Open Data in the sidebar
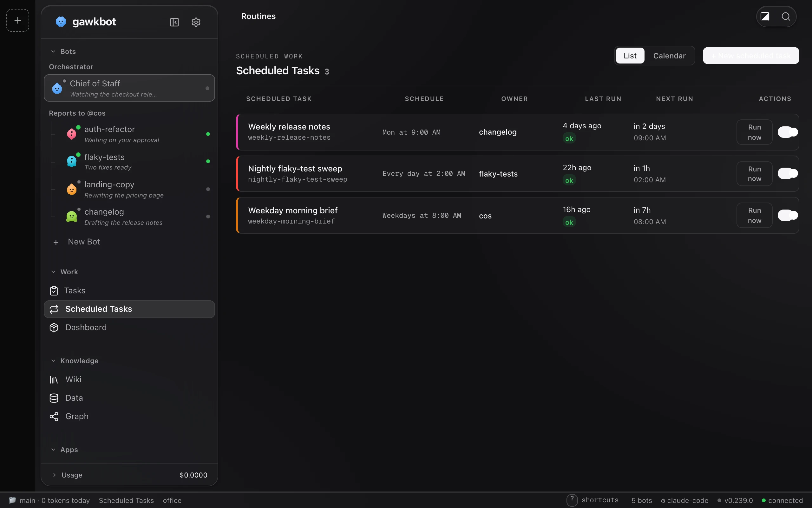Viewport: 812px width, 508px height. tap(129, 398)
